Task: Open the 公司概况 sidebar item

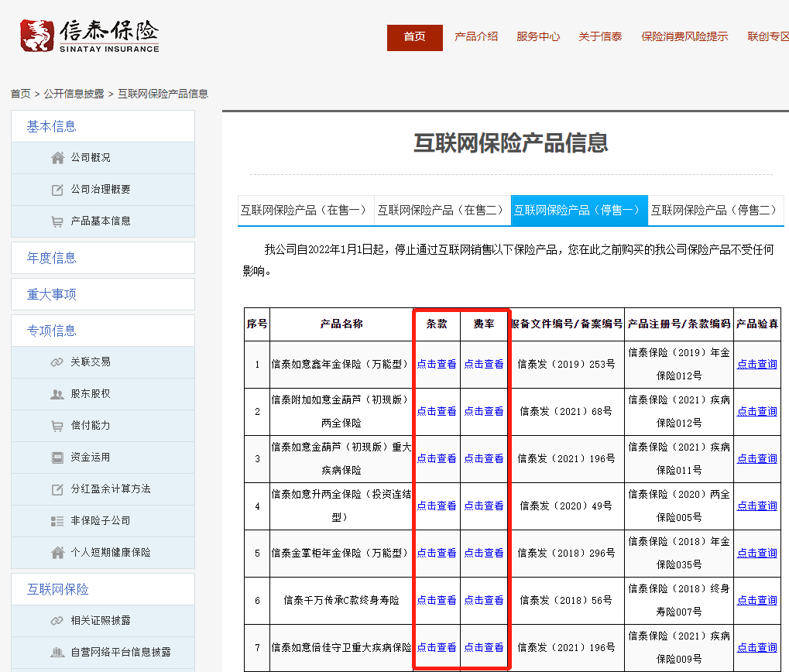Action: [x=103, y=158]
